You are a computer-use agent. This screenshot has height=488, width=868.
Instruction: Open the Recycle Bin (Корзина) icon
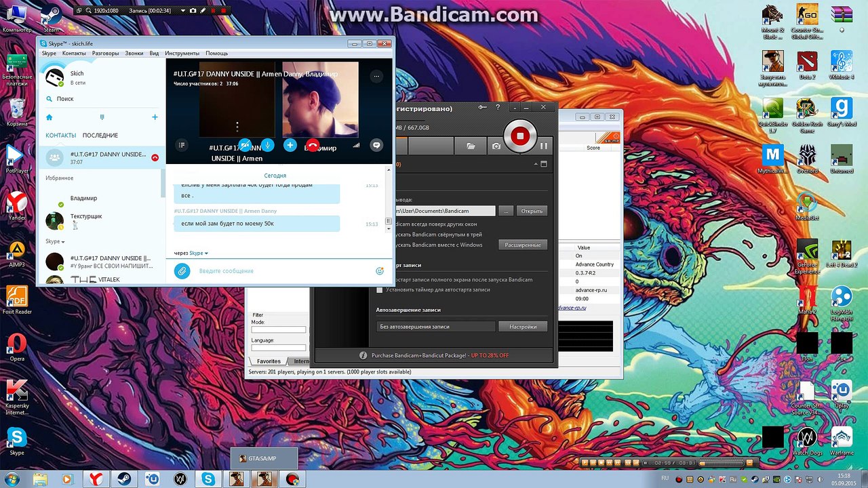coord(17,113)
